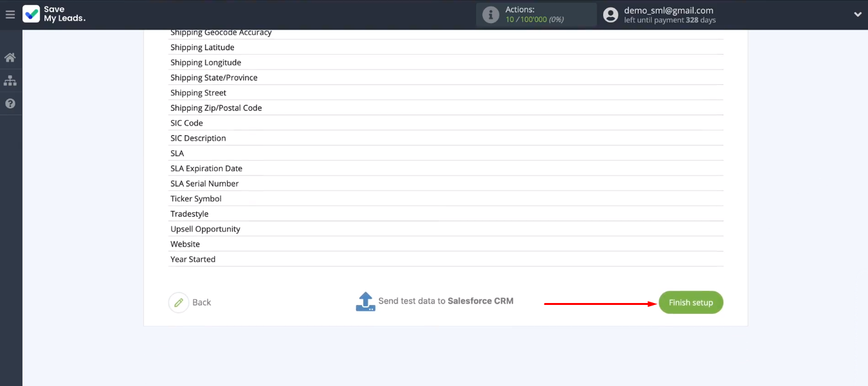Click the user avatar icon

point(611,14)
